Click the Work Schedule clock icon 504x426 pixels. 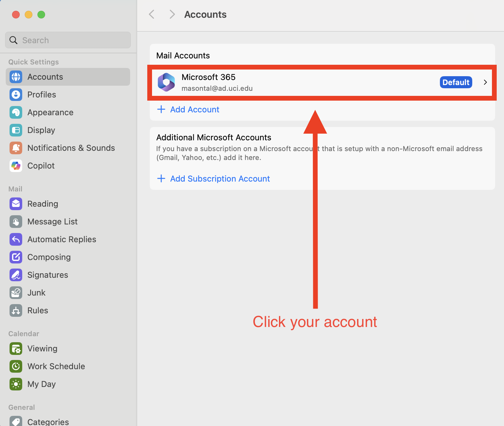tap(16, 366)
